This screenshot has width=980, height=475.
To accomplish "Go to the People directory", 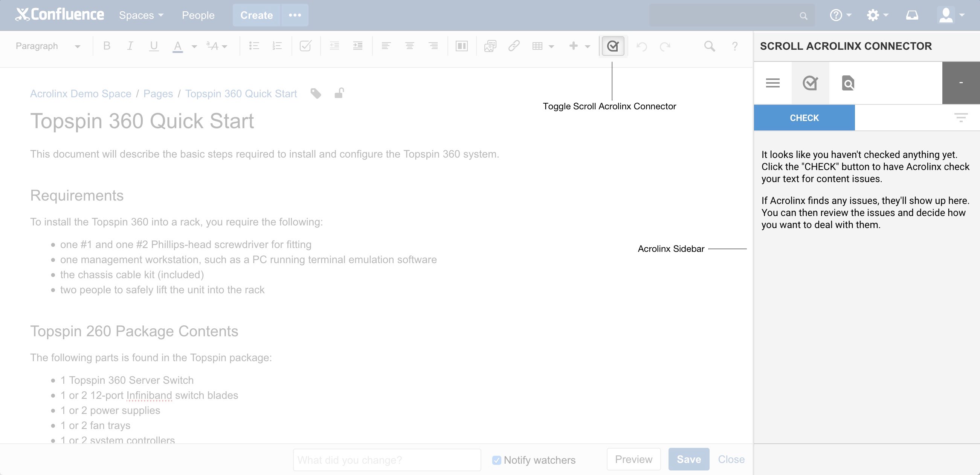I will (x=198, y=15).
